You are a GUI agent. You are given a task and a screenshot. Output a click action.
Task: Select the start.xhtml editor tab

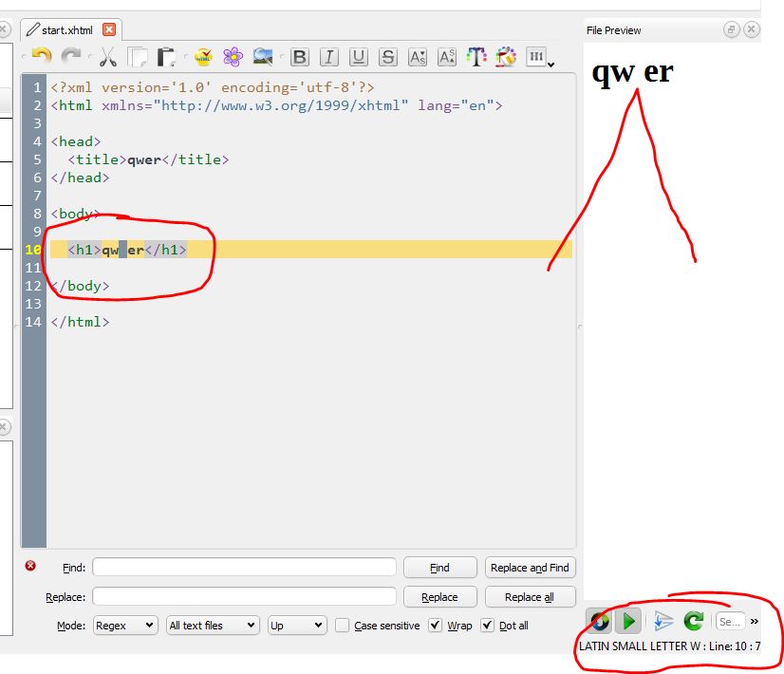(67, 30)
